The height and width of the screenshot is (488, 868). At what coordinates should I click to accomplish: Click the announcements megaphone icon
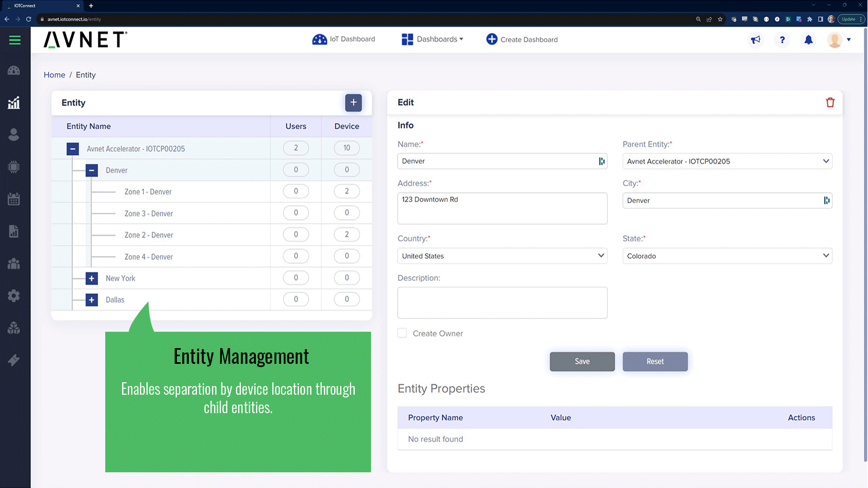click(755, 40)
